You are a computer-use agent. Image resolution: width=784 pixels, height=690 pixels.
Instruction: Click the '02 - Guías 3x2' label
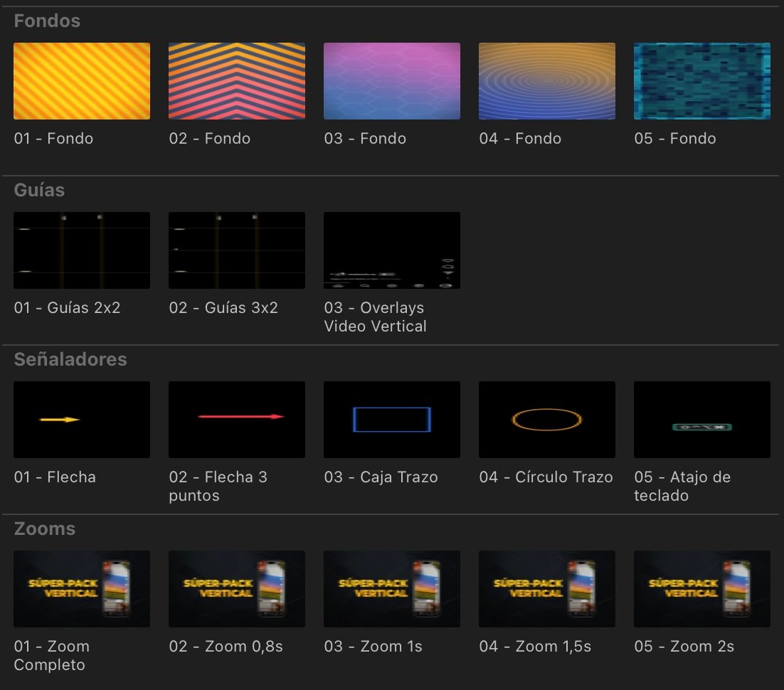[x=223, y=307]
